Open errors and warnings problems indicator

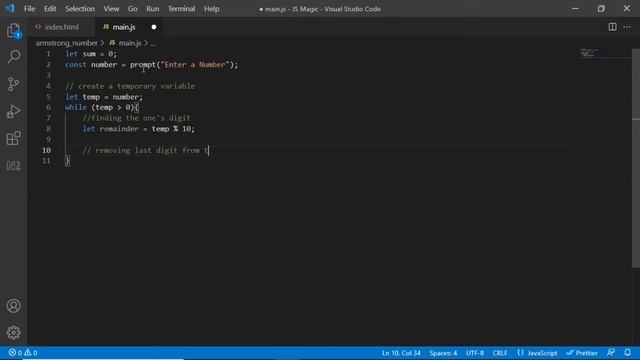23,353
